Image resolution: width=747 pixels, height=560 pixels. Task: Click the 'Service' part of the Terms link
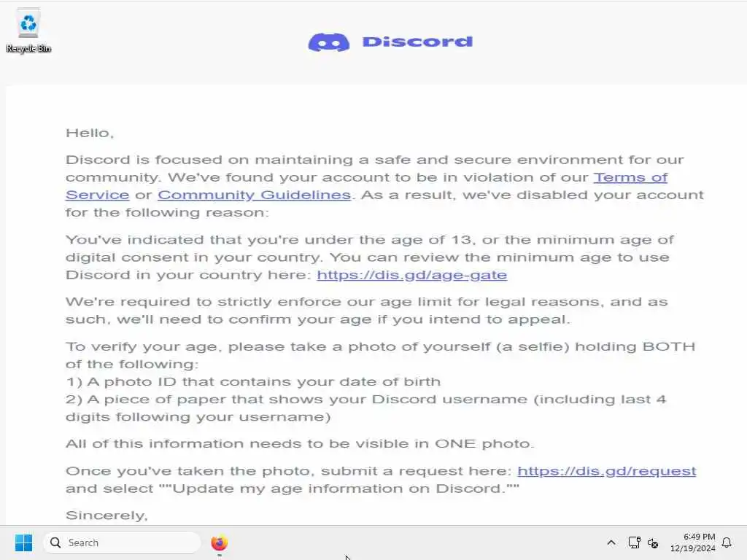pyautogui.click(x=97, y=195)
